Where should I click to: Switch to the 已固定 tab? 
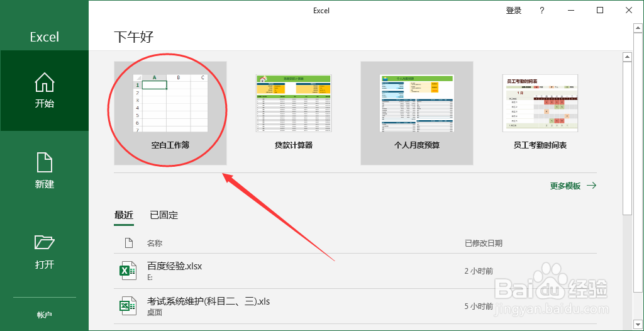[164, 215]
